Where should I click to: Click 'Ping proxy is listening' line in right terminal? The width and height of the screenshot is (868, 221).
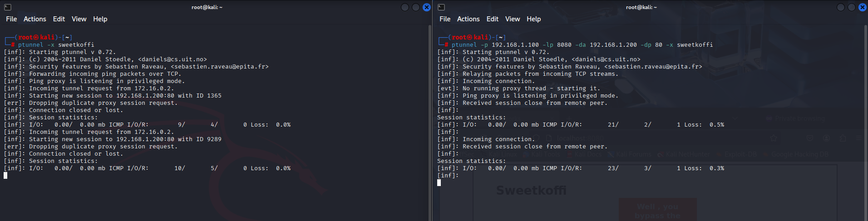528,96
